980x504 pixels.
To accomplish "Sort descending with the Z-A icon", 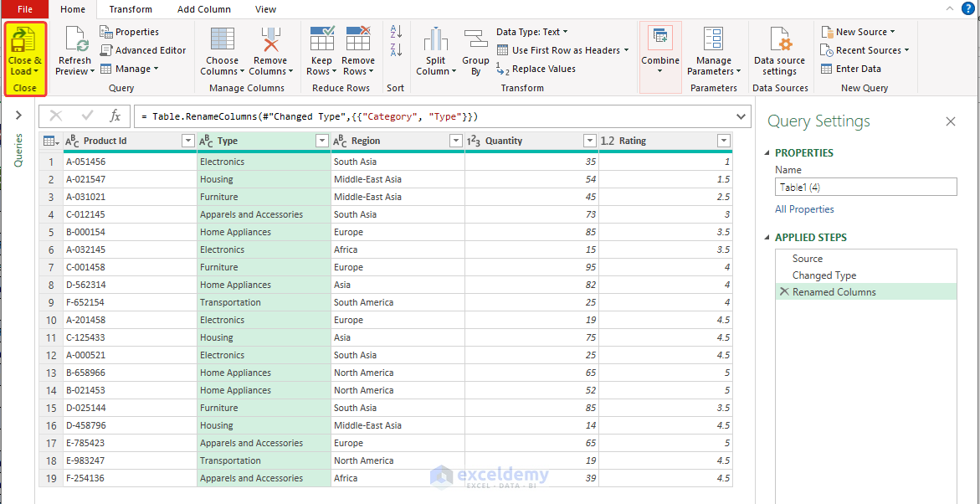I will 396,50.
